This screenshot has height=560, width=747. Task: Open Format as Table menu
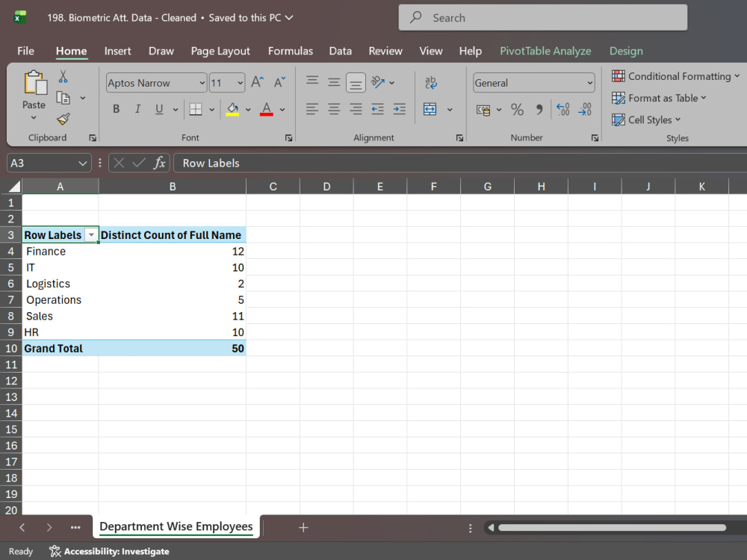tap(659, 98)
